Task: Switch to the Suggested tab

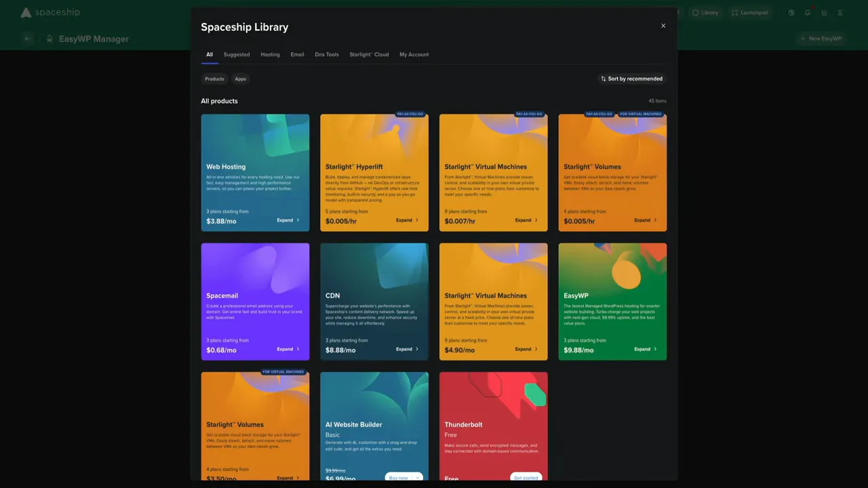Action: 237,54
